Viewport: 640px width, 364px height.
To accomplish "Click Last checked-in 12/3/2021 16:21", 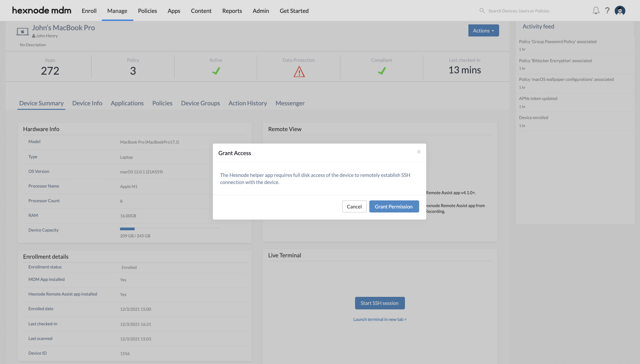I will pyautogui.click(x=136, y=324).
